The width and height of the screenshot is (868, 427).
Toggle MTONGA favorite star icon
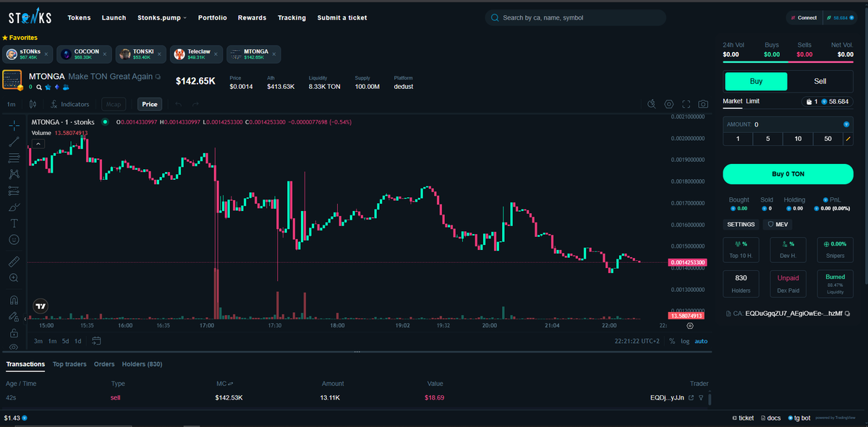pos(48,87)
